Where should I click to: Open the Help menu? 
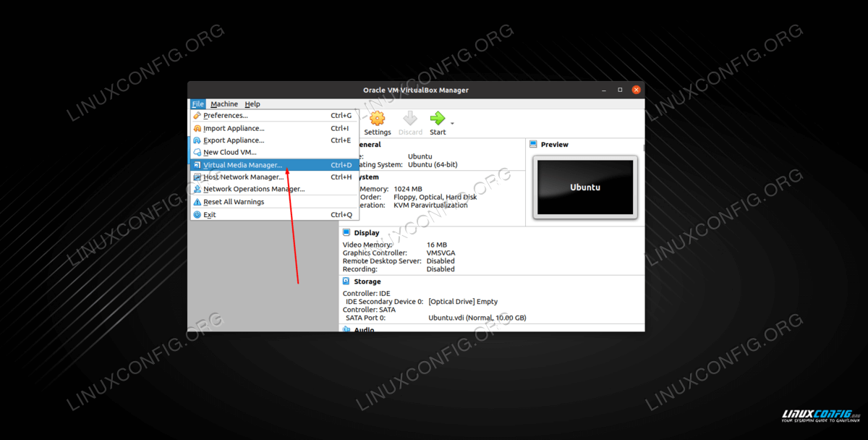click(252, 104)
